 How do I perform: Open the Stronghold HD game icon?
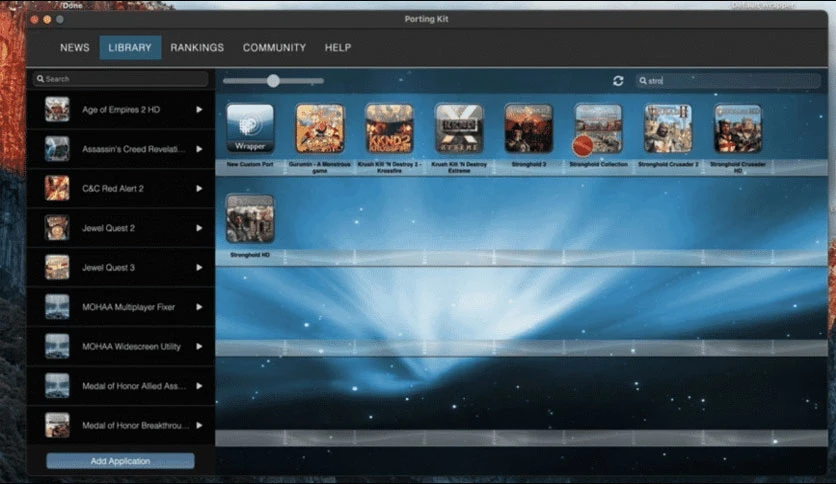tap(250, 219)
